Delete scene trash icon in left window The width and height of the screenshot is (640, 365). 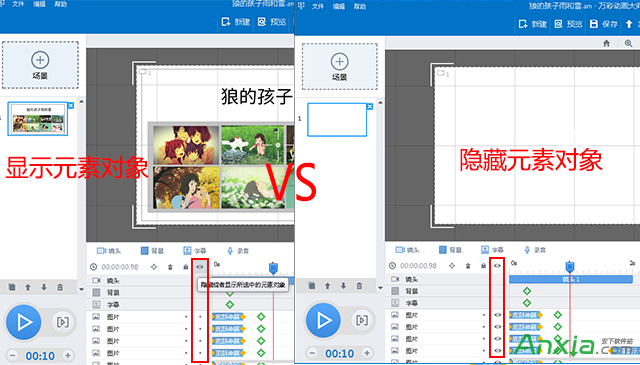click(x=60, y=287)
